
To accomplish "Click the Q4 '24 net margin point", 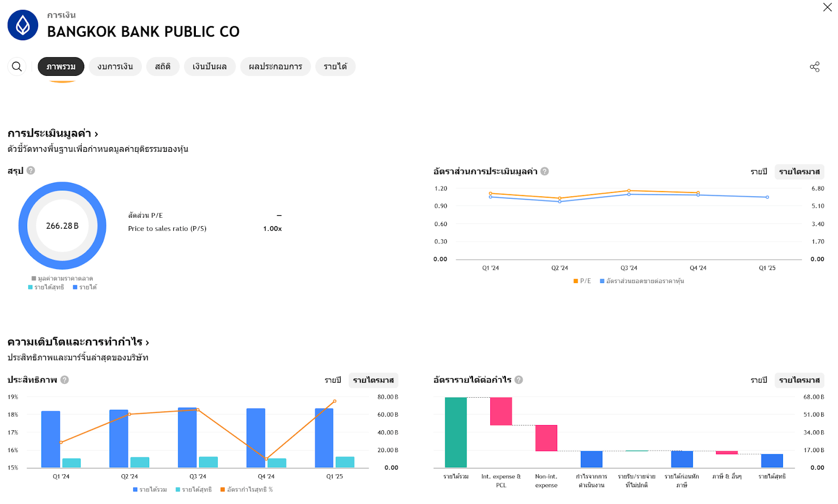I will pos(266,459).
